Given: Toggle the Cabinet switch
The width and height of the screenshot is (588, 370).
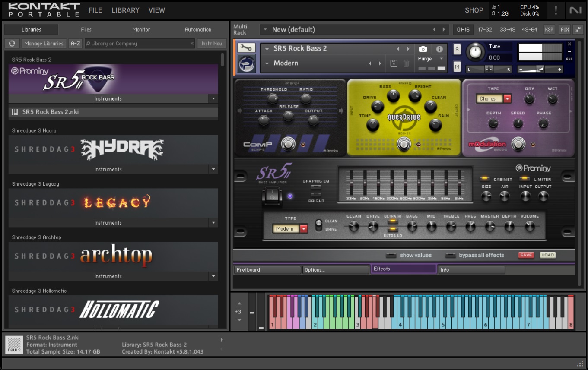Looking at the screenshot, I should point(484,179).
